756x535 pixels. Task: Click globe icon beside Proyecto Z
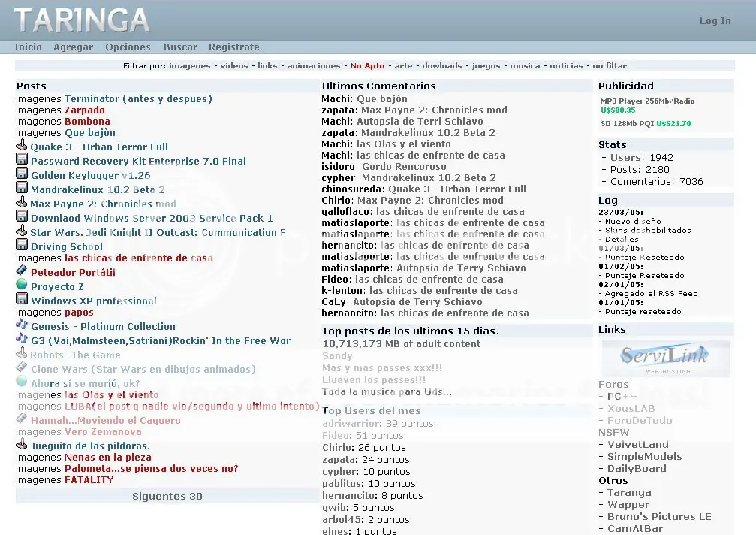[22, 284]
